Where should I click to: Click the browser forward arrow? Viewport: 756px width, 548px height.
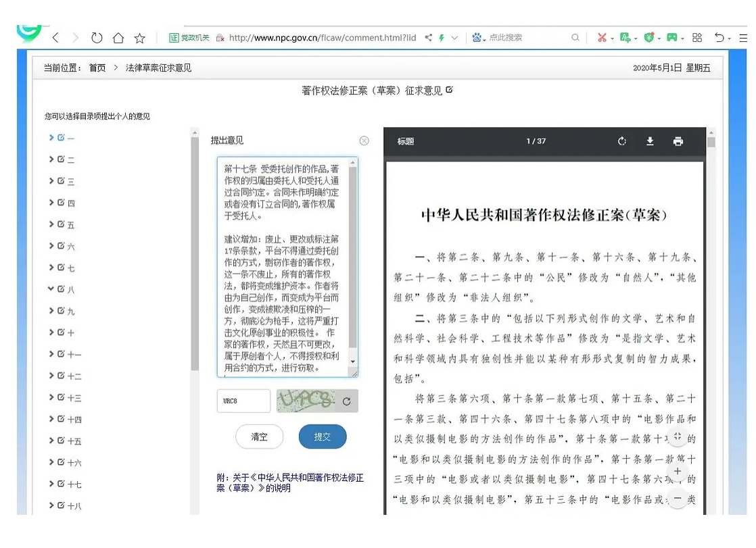pyautogui.click(x=75, y=38)
